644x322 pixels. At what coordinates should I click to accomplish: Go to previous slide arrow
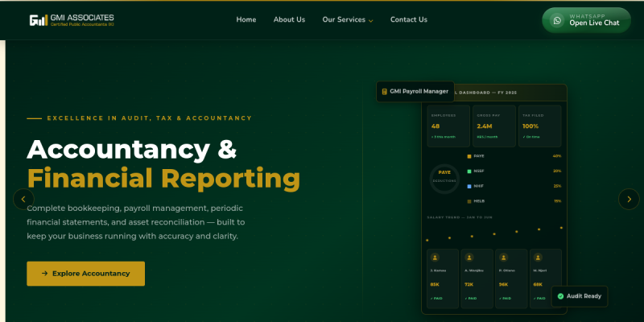click(23, 199)
